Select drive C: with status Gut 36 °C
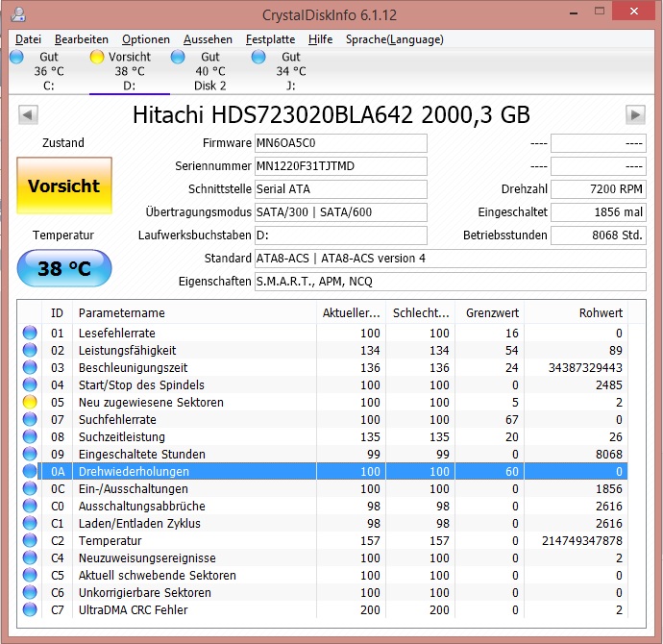The height and width of the screenshot is (644, 663). click(x=49, y=71)
